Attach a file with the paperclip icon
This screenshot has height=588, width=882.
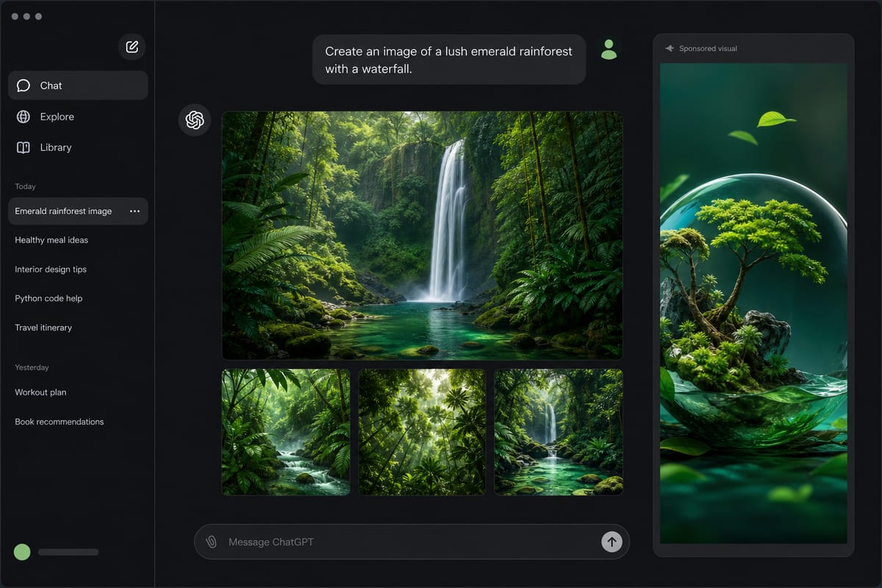(211, 542)
